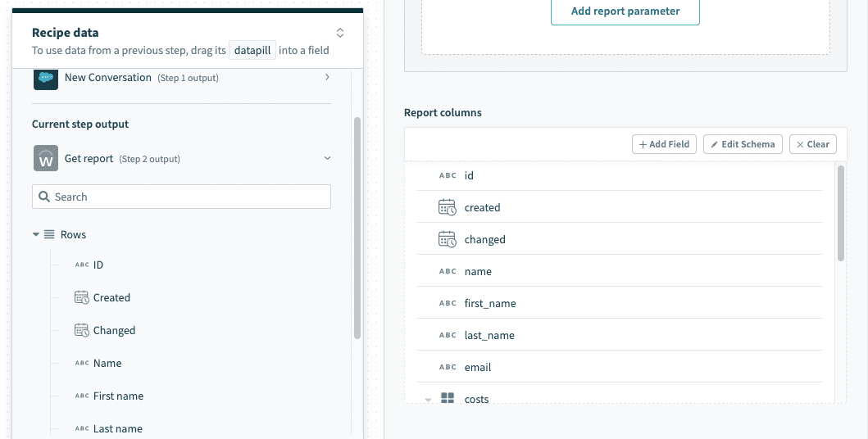The width and height of the screenshot is (868, 439).
Task: Click the magnifier icon in the Search box
Action: [44, 197]
